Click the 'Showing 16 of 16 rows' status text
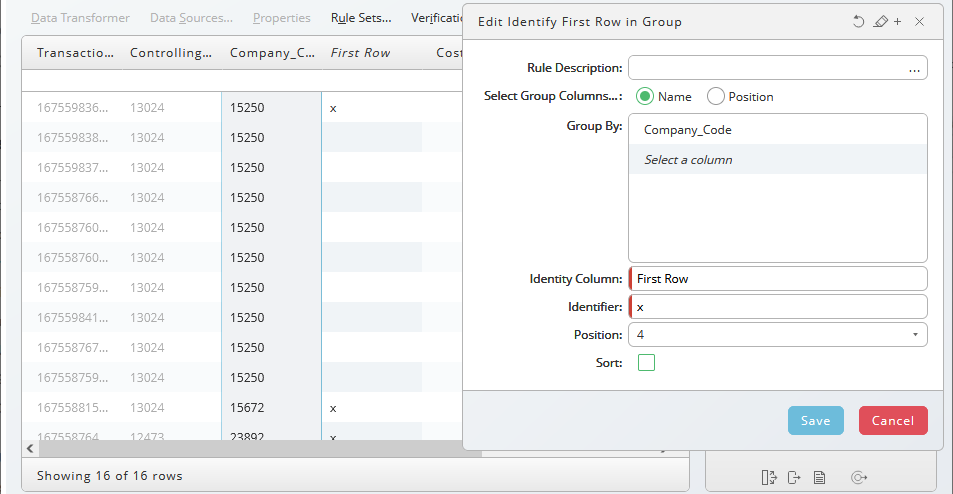 pyautogui.click(x=109, y=476)
